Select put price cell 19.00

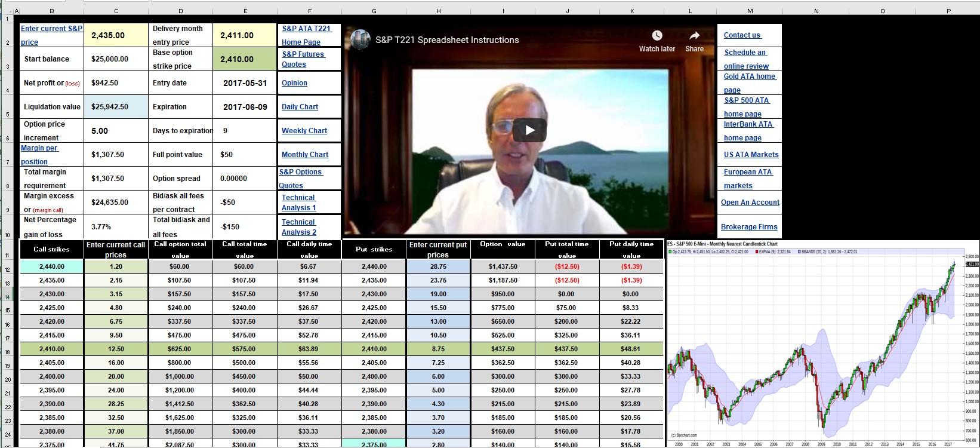coord(438,294)
